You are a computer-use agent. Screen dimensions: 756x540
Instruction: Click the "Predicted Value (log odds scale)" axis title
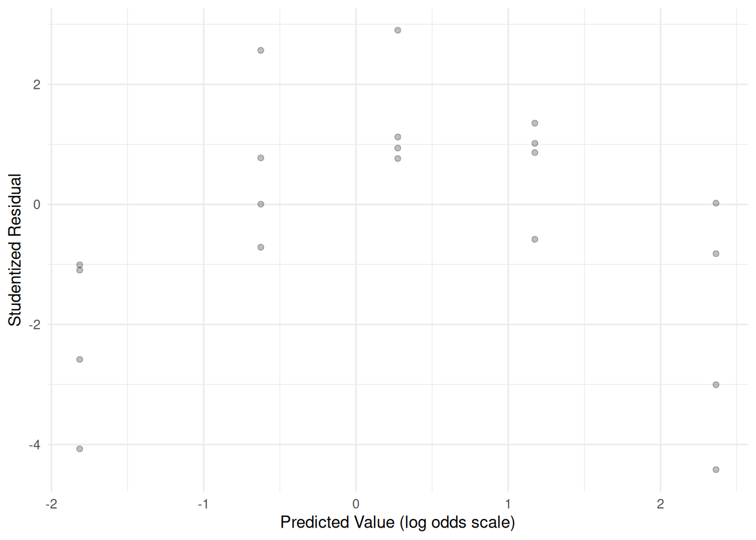(397, 522)
